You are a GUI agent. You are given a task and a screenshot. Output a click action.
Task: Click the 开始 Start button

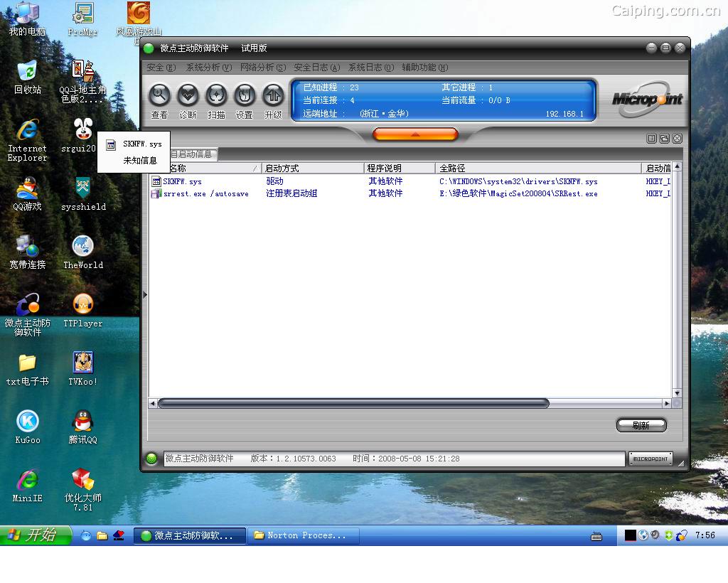(36, 535)
